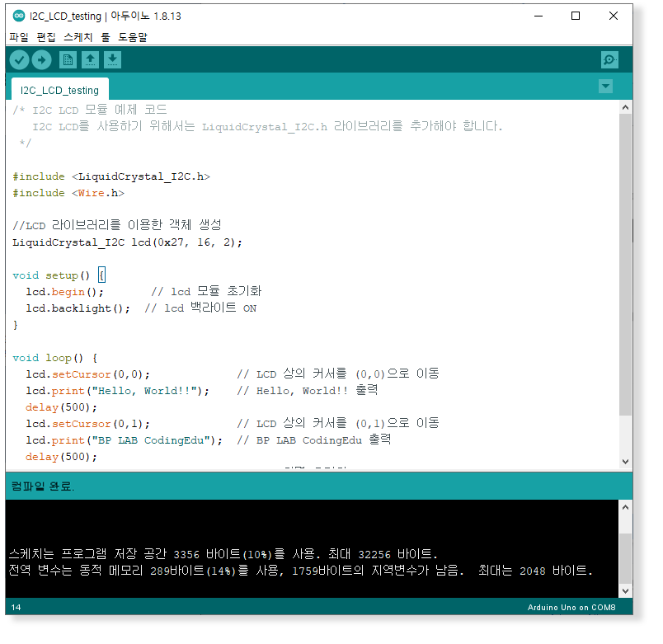
Task: Click the // lcd 모듈 초기화 comment
Action: 206,291
